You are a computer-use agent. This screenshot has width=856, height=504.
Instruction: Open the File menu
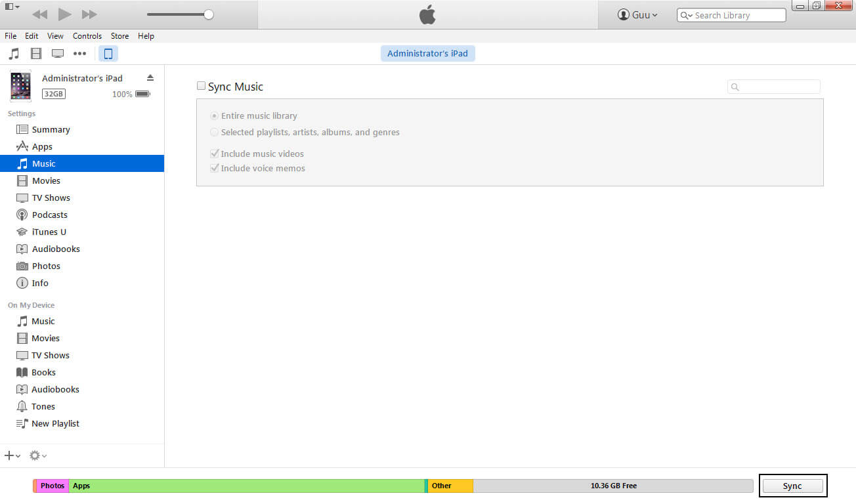(11, 36)
